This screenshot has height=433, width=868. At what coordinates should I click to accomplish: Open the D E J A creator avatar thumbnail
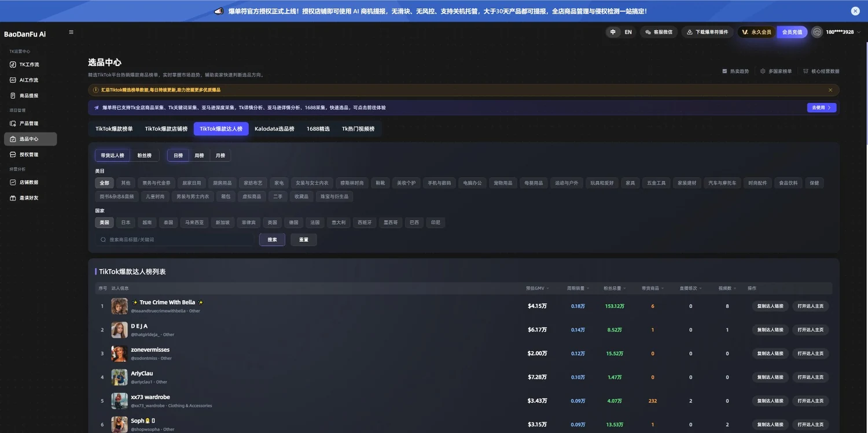click(x=120, y=330)
